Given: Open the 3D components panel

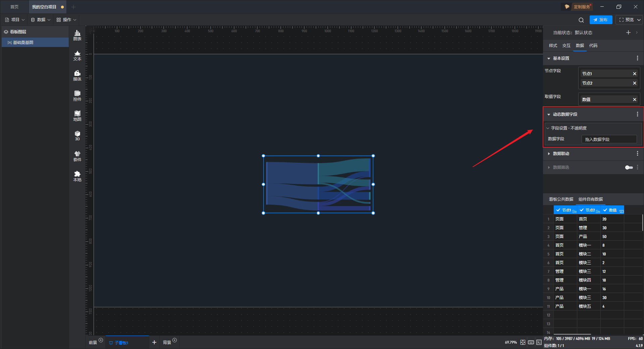Looking at the screenshot, I should pyautogui.click(x=77, y=136).
